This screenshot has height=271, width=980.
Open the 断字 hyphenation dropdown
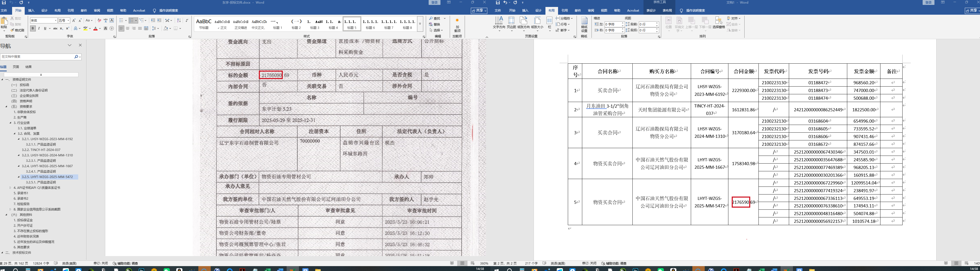click(563, 30)
